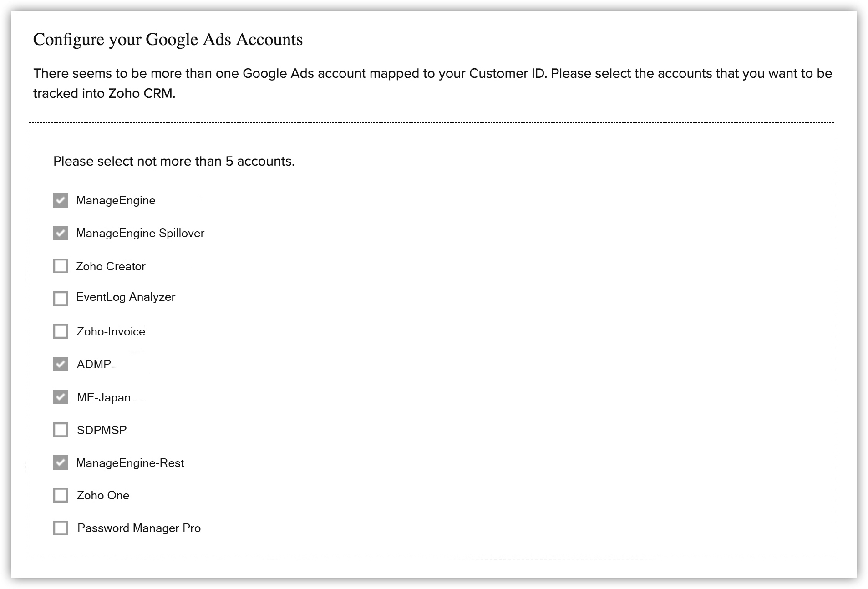Screen dimensions: 868x589
Task: Click the Zoho Creator account label
Action: tap(111, 266)
